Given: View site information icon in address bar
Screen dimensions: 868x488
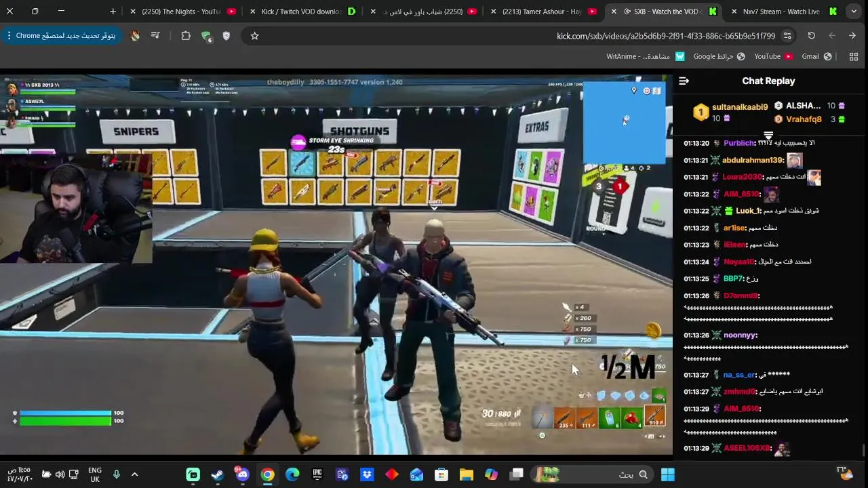Looking at the screenshot, I should click(787, 35).
